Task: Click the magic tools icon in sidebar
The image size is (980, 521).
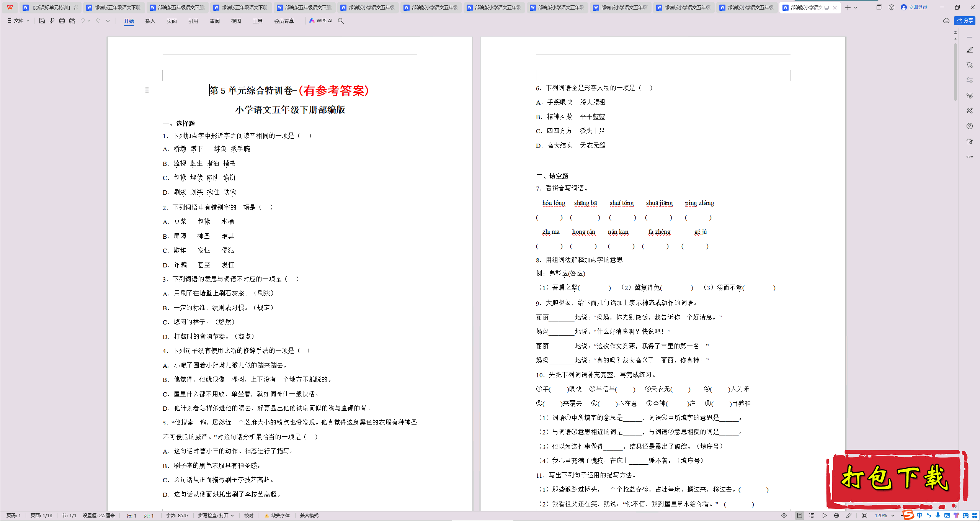Action: coord(970,111)
